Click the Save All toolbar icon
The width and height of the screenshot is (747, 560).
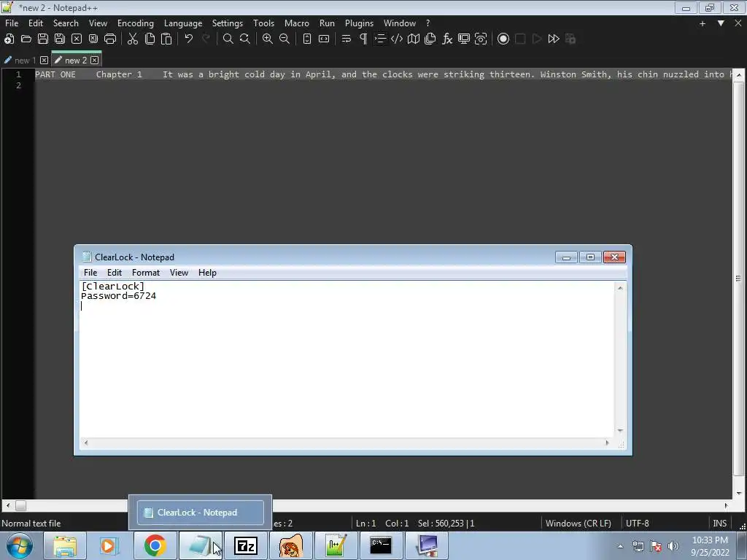coord(60,39)
